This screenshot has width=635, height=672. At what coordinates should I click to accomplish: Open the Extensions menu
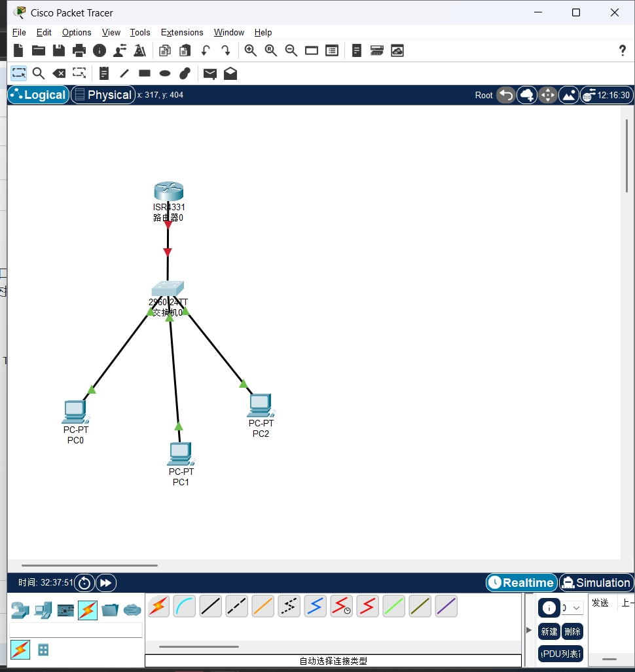pyautogui.click(x=182, y=33)
